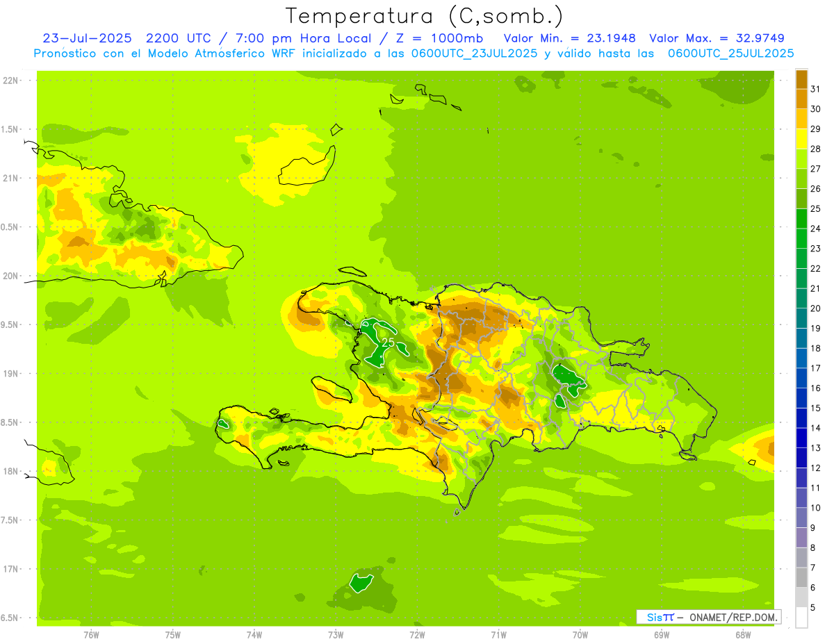Click the '2200 UTC' time text
This screenshot has width=834, height=644.
coord(179,38)
